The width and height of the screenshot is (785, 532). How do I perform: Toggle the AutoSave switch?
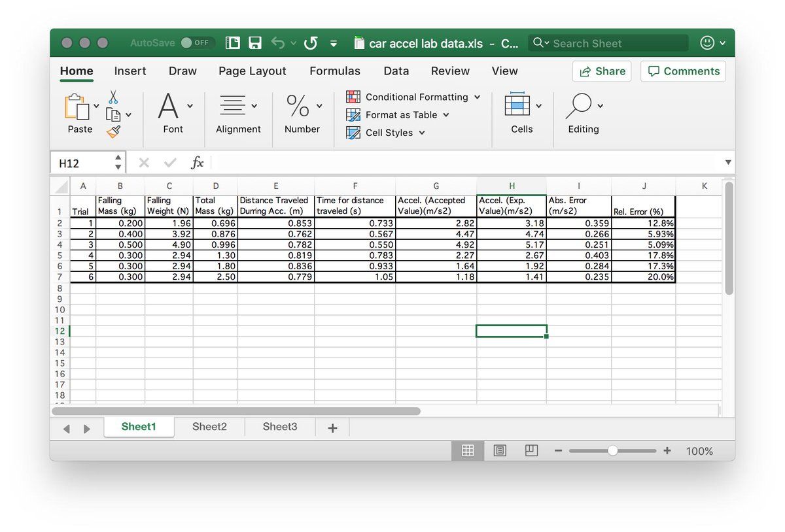click(196, 43)
